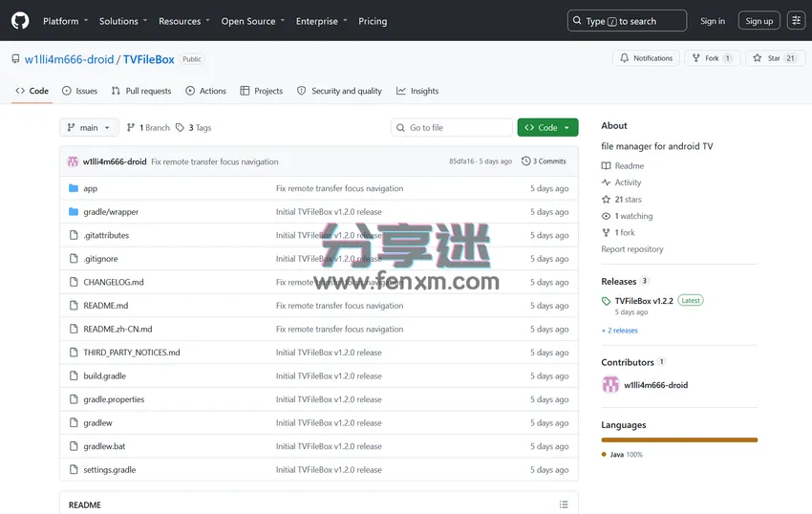812x514 pixels.
Task: Open the Report repository link
Action: pos(631,249)
